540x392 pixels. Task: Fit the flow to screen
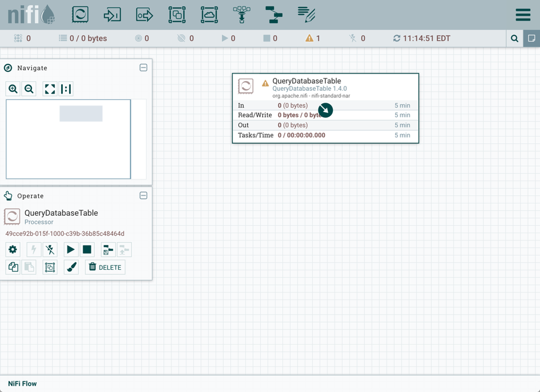(50, 89)
